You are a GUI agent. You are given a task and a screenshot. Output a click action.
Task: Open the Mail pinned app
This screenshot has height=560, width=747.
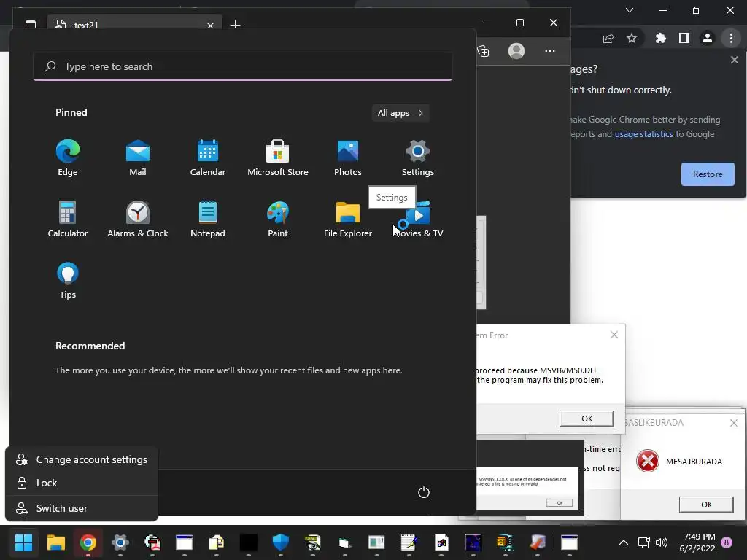(x=138, y=157)
